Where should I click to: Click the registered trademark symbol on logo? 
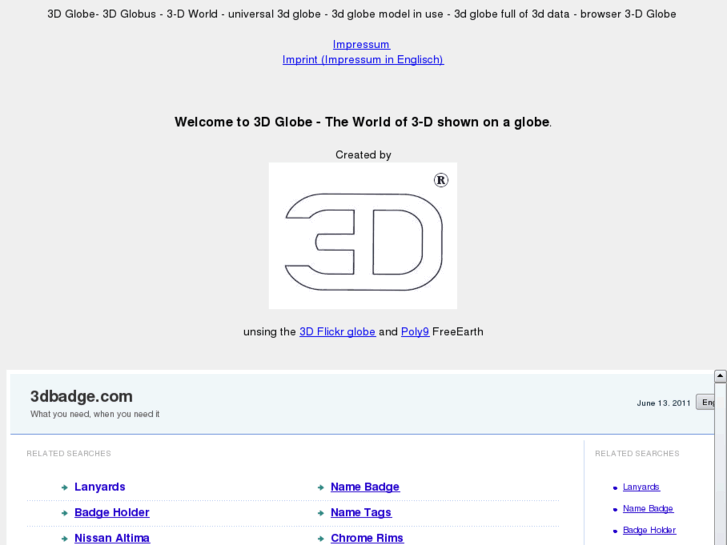[441, 180]
